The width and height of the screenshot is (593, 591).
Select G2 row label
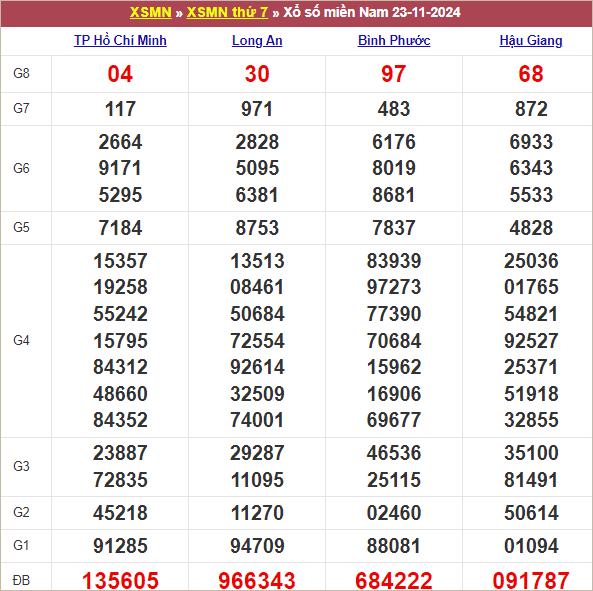pyautogui.click(x=21, y=512)
